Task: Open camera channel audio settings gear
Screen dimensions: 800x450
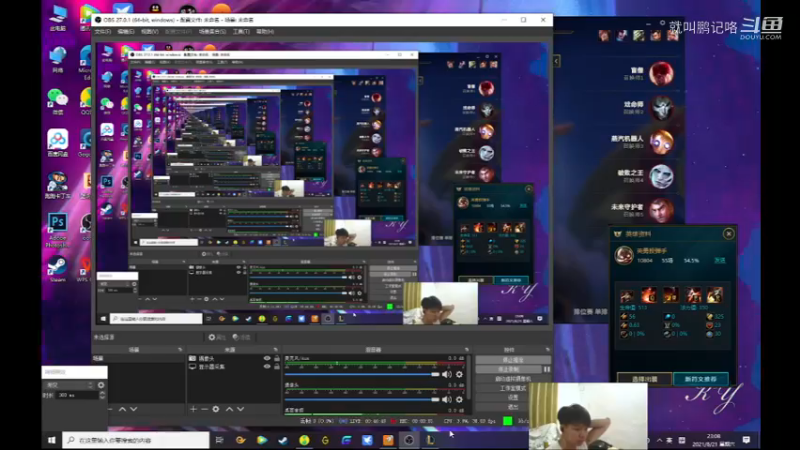Action: [459, 399]
